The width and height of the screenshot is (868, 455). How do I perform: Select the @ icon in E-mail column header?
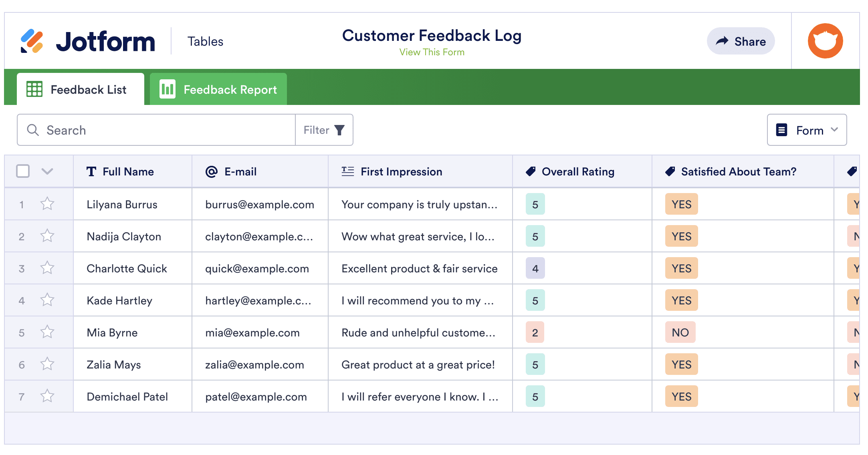210,171
